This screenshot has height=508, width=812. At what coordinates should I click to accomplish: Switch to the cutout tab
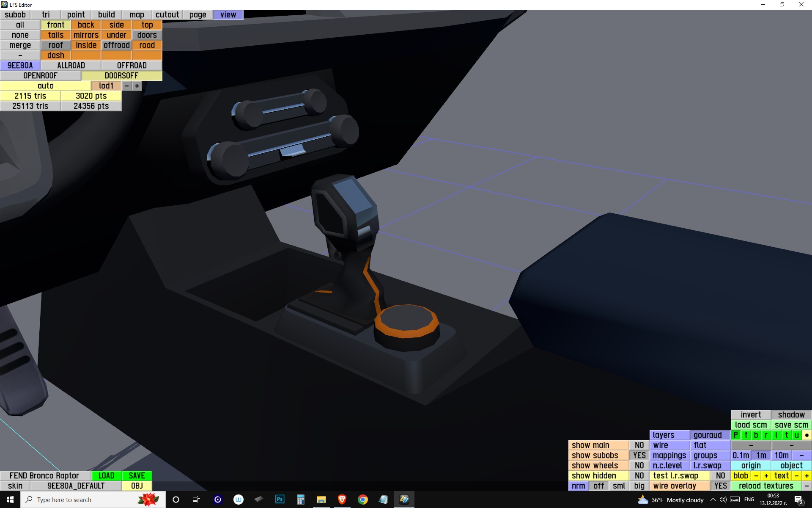pos(167,15)
